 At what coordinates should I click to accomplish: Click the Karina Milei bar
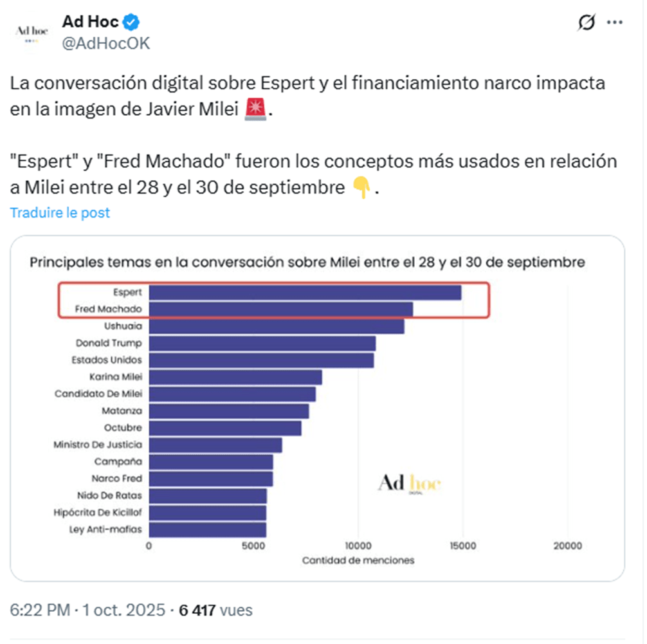coord(235,377)
